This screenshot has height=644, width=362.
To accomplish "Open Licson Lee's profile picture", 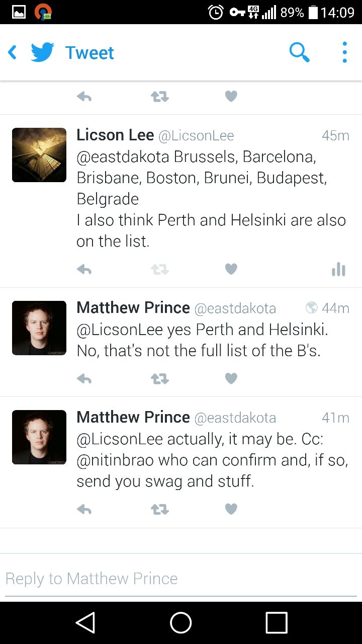I will click(x=39, y=155).
